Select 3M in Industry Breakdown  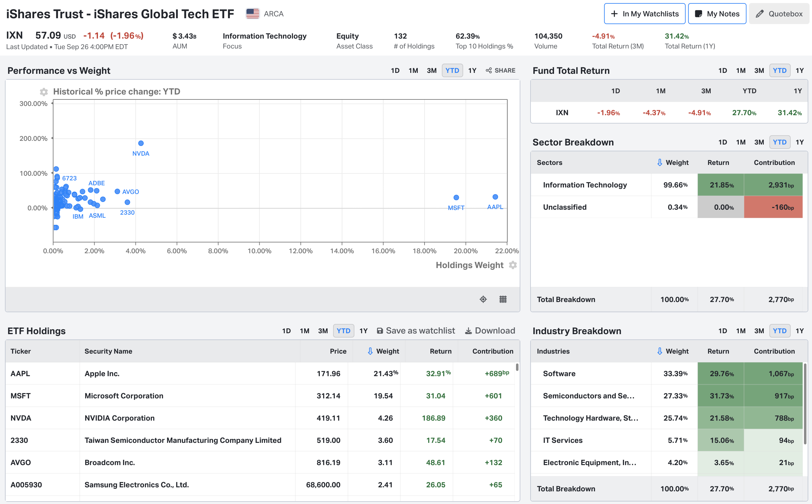click(759, 331)
